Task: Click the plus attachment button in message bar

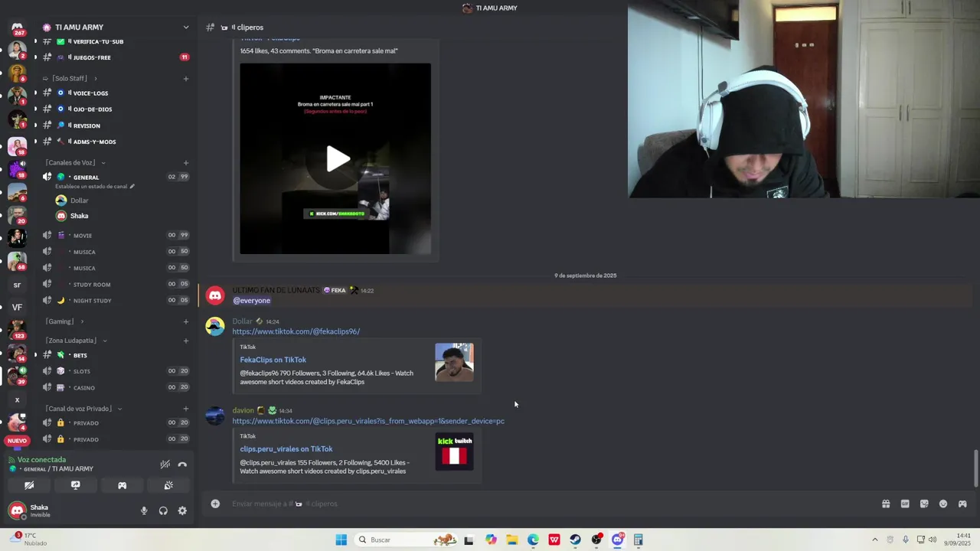Action: pos(215,504)
